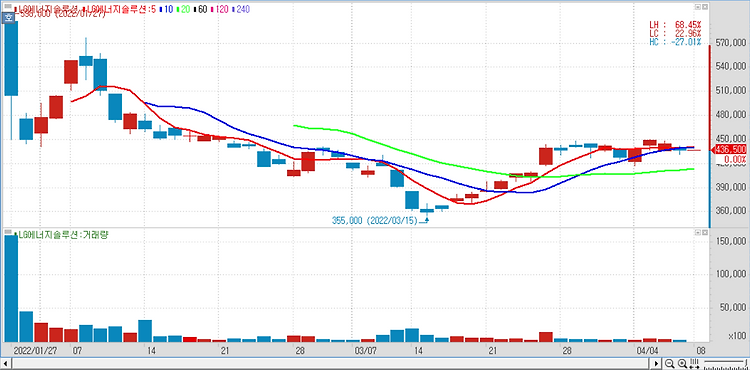
Task: Click the current price tag 436,500
Action: coord(729,150)
